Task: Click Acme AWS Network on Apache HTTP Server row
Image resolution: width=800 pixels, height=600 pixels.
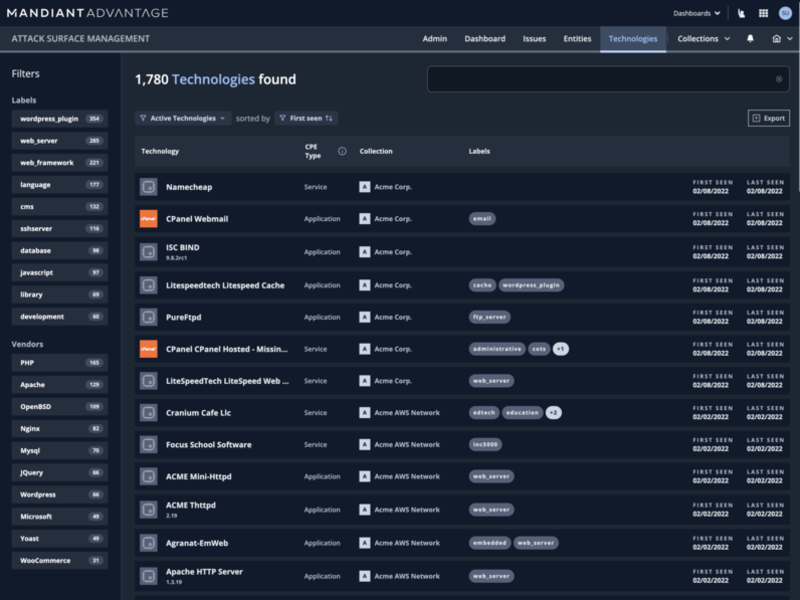Action: [407, 576]
